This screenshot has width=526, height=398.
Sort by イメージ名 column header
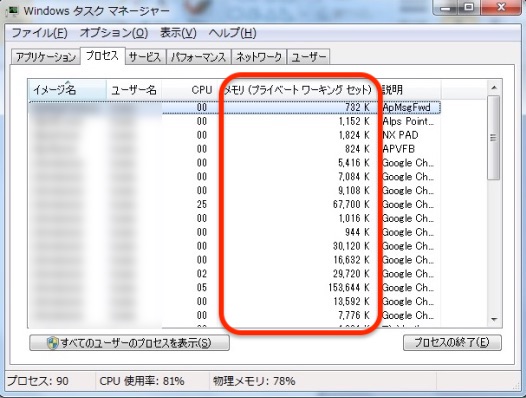pos(67,90)
